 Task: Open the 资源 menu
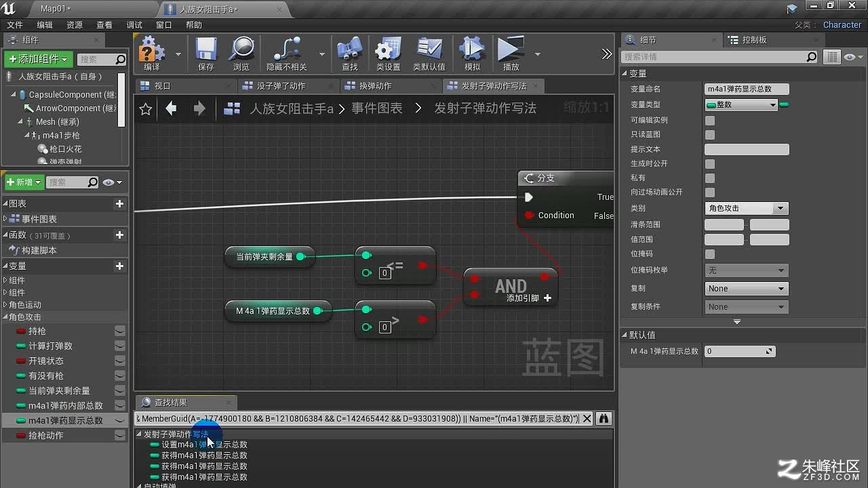coord(75,25)
